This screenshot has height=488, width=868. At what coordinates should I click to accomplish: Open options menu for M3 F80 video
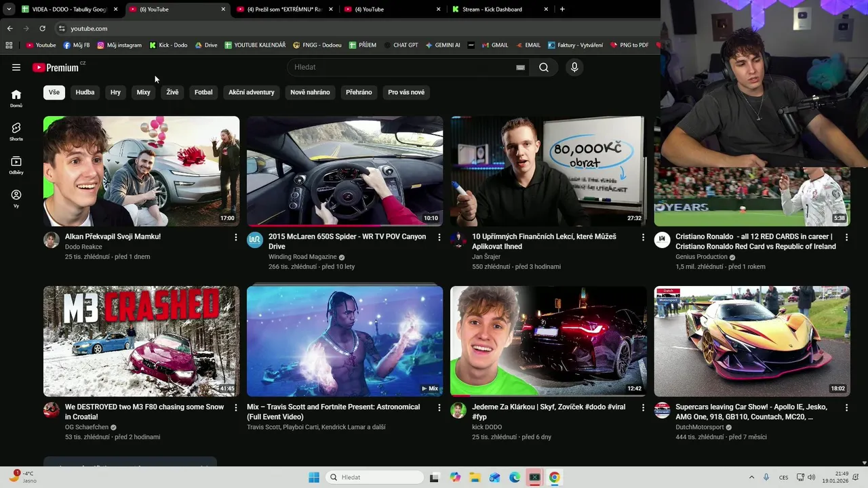(236, 407)
